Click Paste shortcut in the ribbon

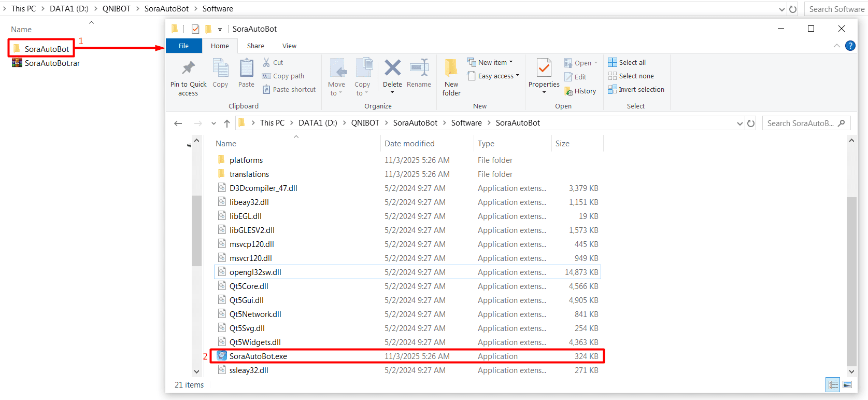289,89
